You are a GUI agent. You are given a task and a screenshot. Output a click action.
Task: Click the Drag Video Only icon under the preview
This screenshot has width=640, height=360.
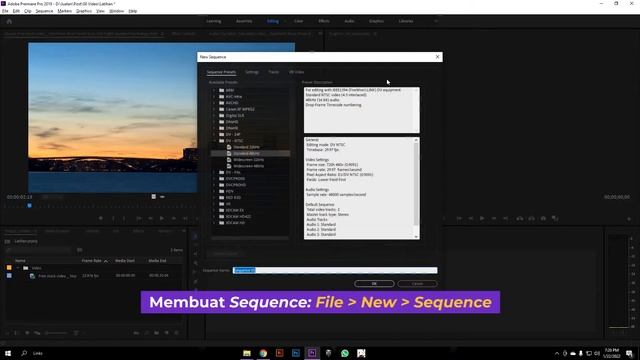tap(154, 197)
